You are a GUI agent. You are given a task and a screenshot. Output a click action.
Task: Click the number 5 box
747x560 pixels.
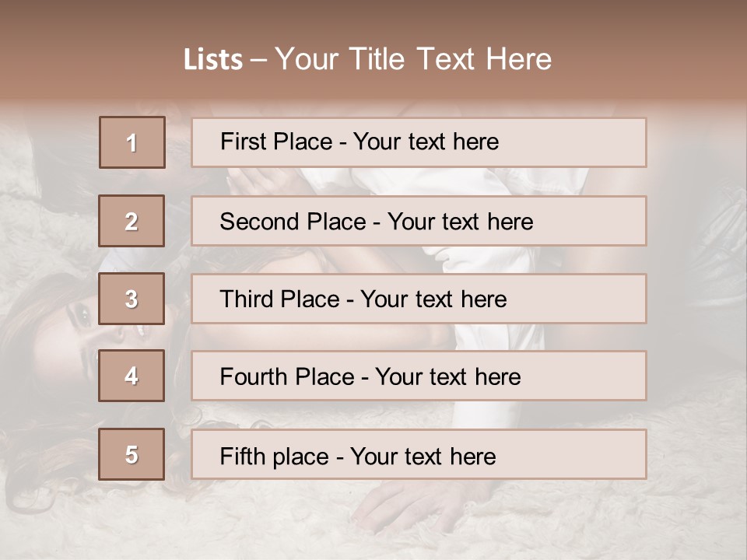[132, 453]
